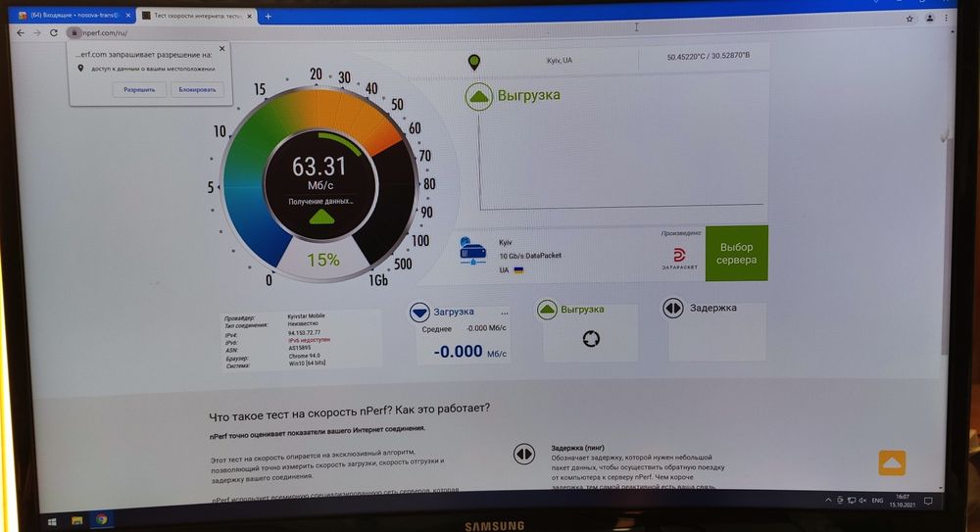
Task: Click the ASN value AS15895
Action: click(x=299, y=348)
